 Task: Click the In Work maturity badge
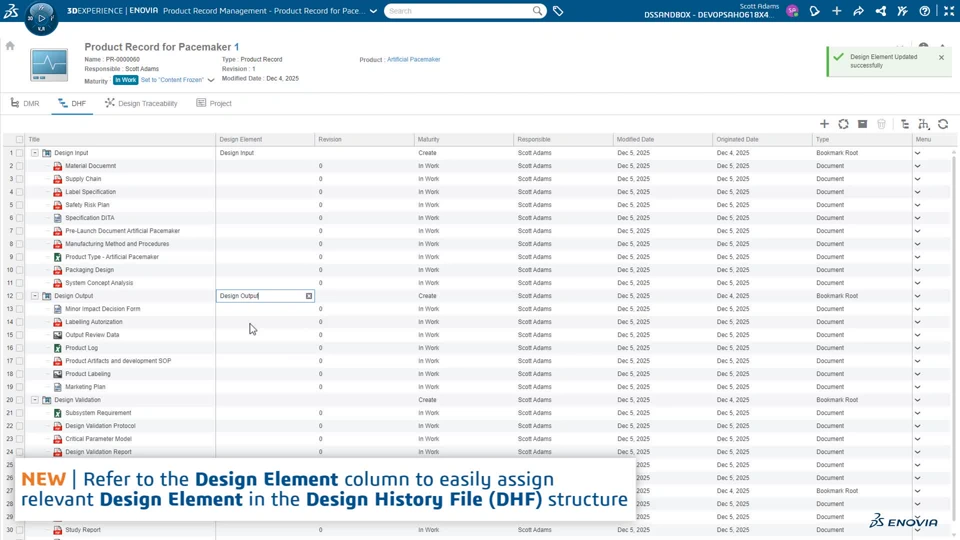[x=126, y=80]
